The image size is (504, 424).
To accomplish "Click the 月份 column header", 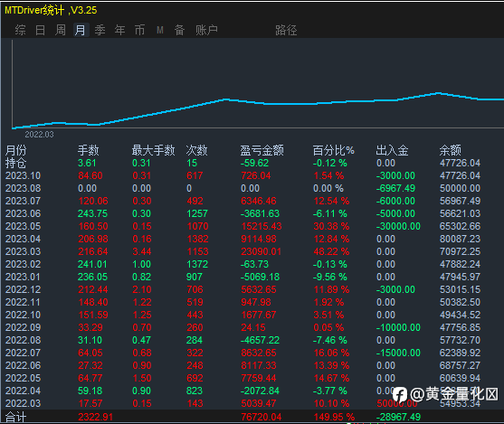I will [16, 150].
